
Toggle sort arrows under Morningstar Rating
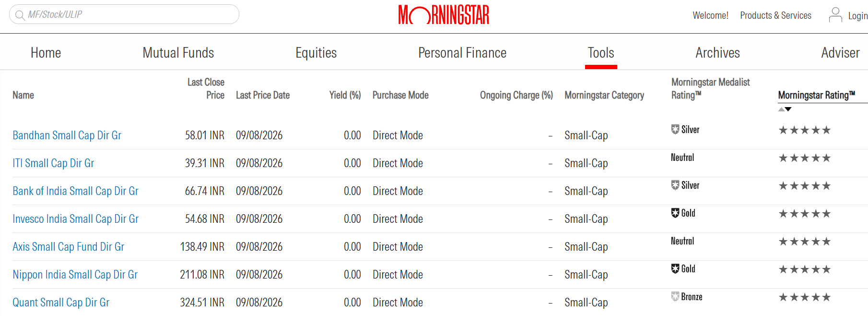[785, 109]
